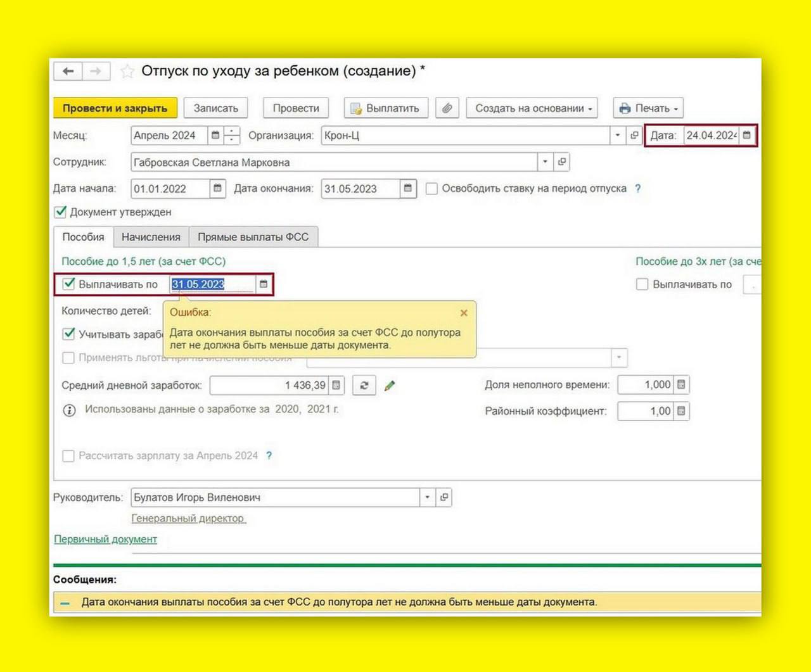
Task: Go back with the left arrow button
Action: (x=68, y=72)
